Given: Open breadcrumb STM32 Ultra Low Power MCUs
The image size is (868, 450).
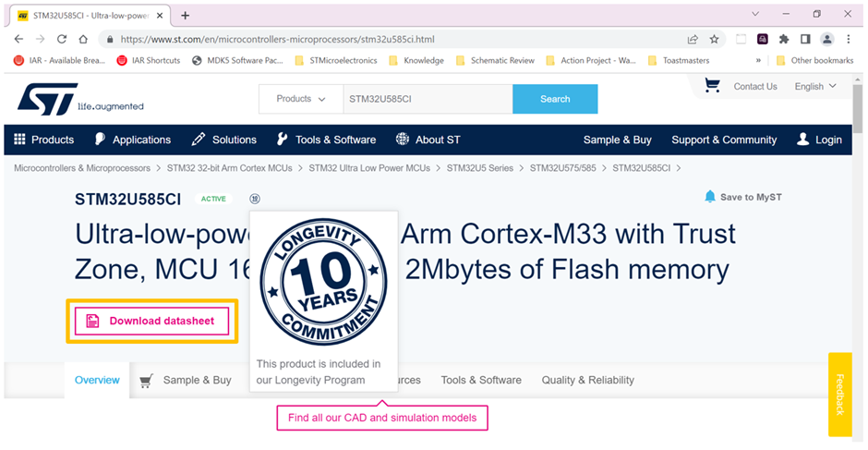Looking at the screenshot, I should point(369,168).
